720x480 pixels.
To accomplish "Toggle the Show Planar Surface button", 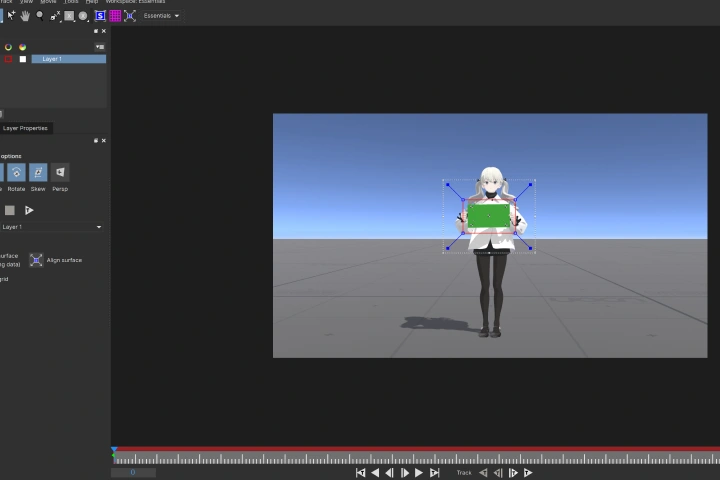I will pos(100,16).
